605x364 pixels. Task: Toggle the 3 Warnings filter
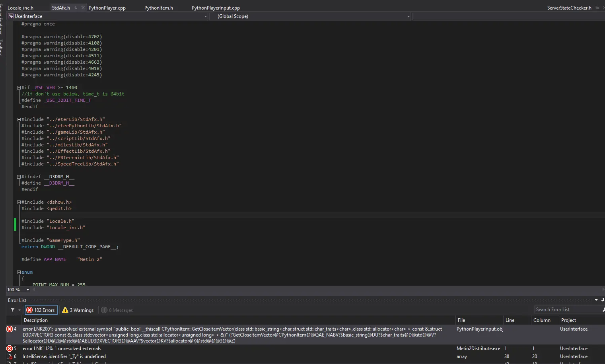[78, 310]
